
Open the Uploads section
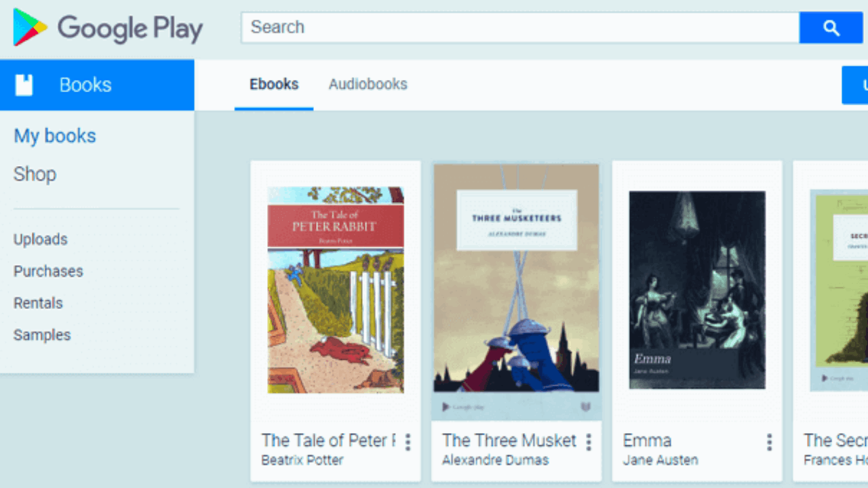[x=41, y=239]
